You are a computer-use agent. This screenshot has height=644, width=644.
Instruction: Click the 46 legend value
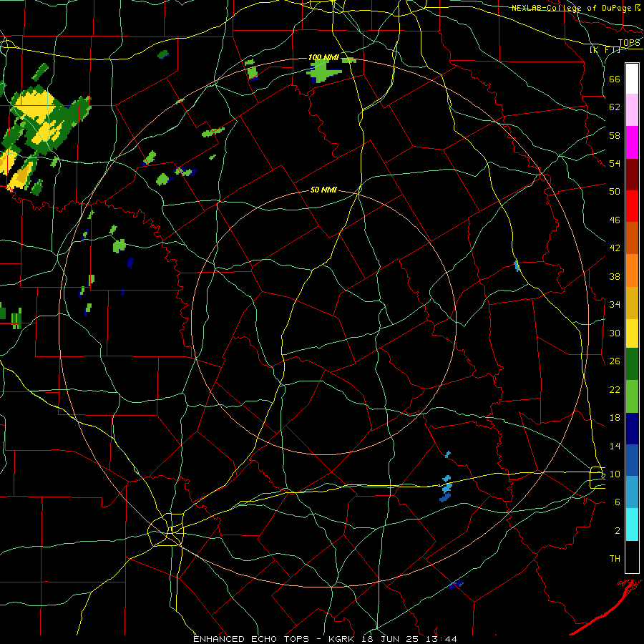[615, 220]
